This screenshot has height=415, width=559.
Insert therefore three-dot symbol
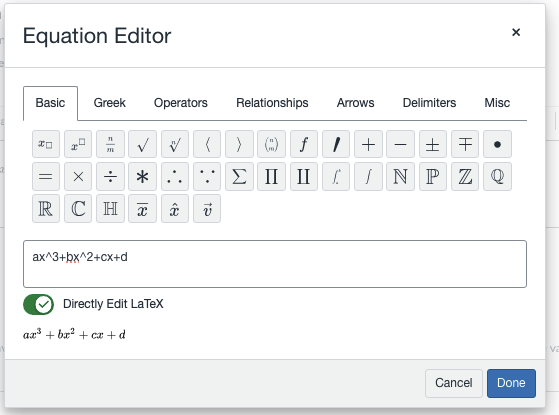[x=175, y=176]
